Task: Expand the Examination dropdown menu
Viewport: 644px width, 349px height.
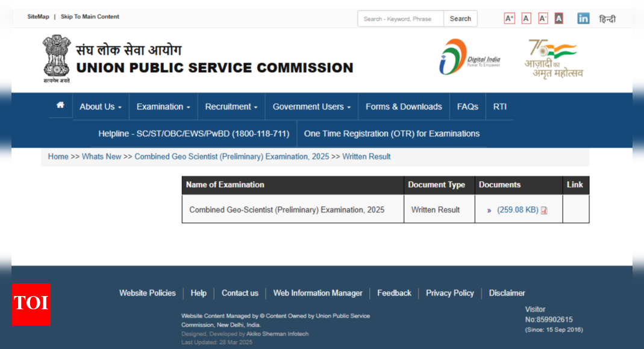Action: [163, 107]
